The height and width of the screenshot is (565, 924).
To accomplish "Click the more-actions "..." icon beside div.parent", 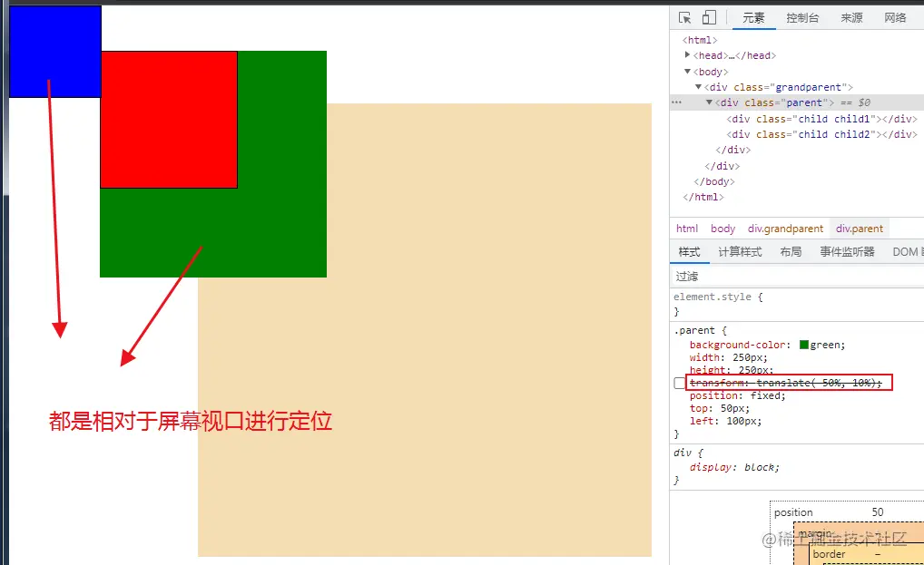I will tap(675, 102).
